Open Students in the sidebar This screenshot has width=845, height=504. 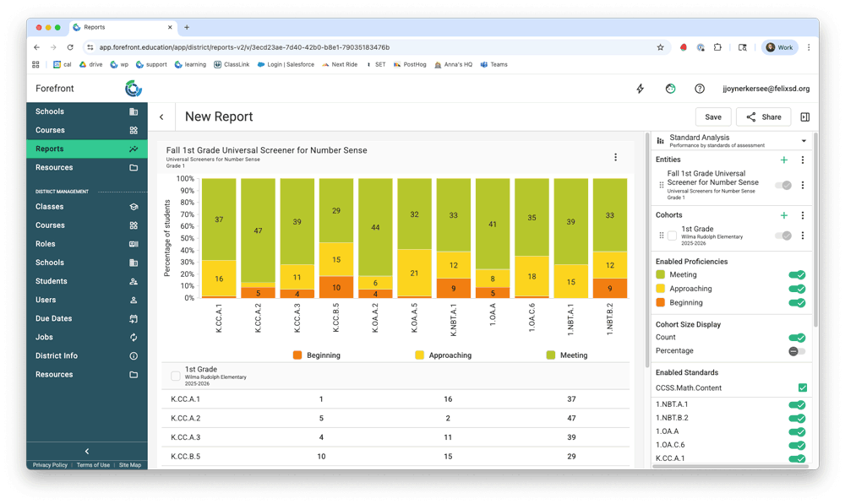(x=51, y=281)
